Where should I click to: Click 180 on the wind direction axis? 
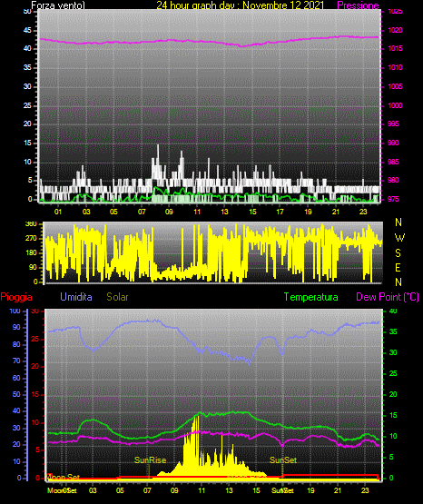[x=31, y=253]
